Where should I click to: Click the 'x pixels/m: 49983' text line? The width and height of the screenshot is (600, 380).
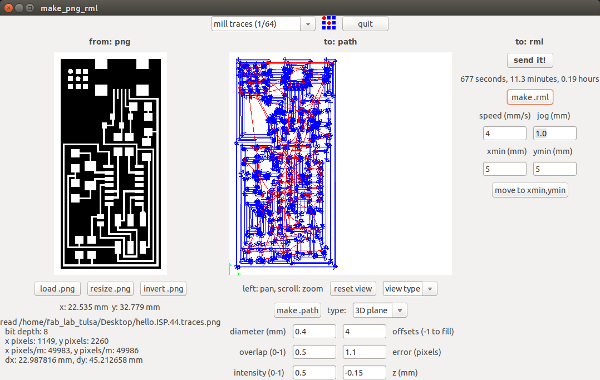tap(72, 350)
